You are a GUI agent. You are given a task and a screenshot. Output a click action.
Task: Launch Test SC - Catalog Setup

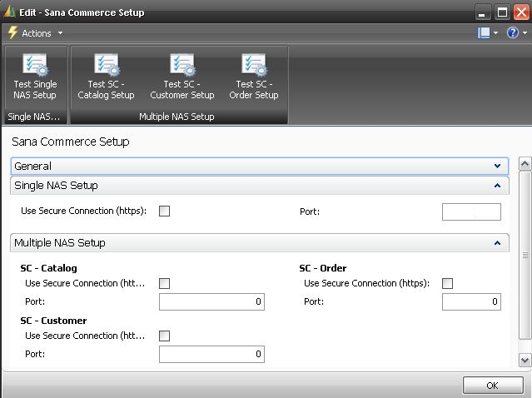point(106,77)
